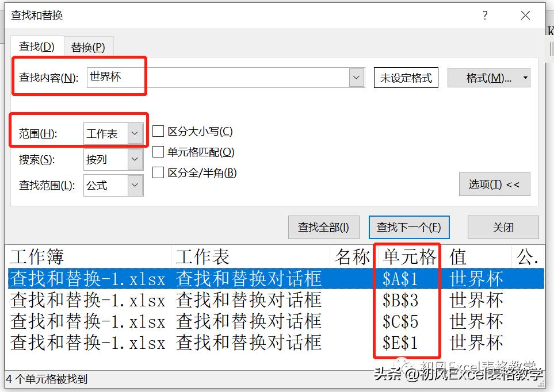
Task: Enable the 区分大小写 checkbox
Action: tap(158, 131)
